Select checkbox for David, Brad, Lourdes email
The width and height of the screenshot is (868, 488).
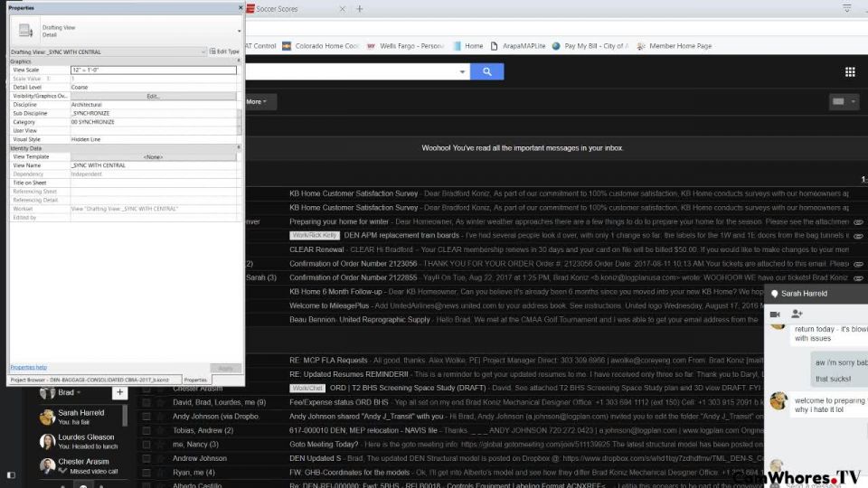click(146, 402)
